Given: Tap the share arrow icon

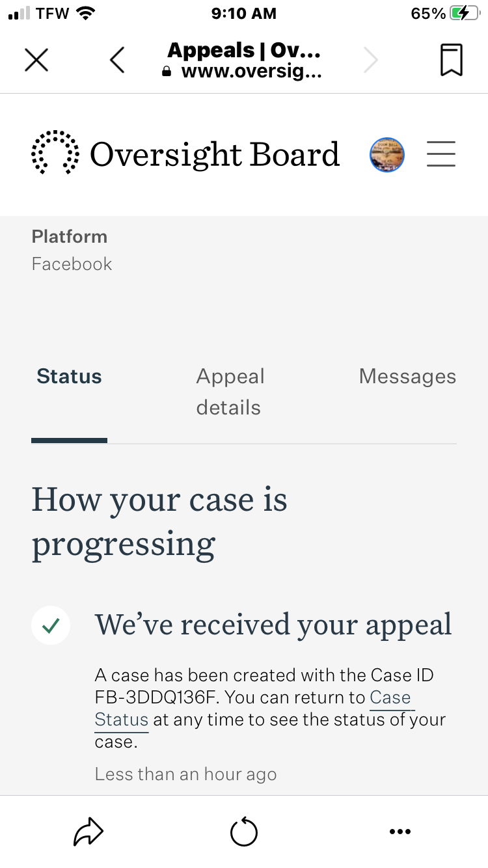Looking at the screenshot, I should point(88,832).
